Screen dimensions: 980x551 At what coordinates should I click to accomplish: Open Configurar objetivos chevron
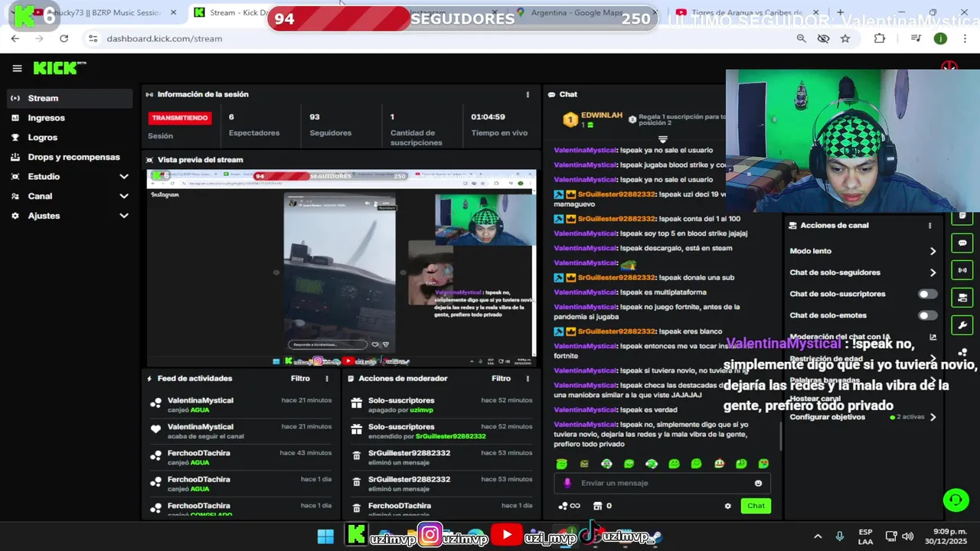pyautogui.click(x=933, y=417)
